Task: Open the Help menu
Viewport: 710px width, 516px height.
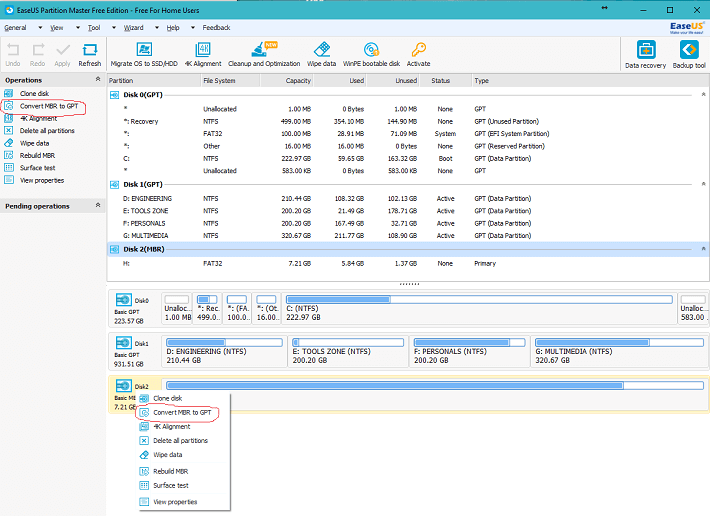Action: click(173, 28)
